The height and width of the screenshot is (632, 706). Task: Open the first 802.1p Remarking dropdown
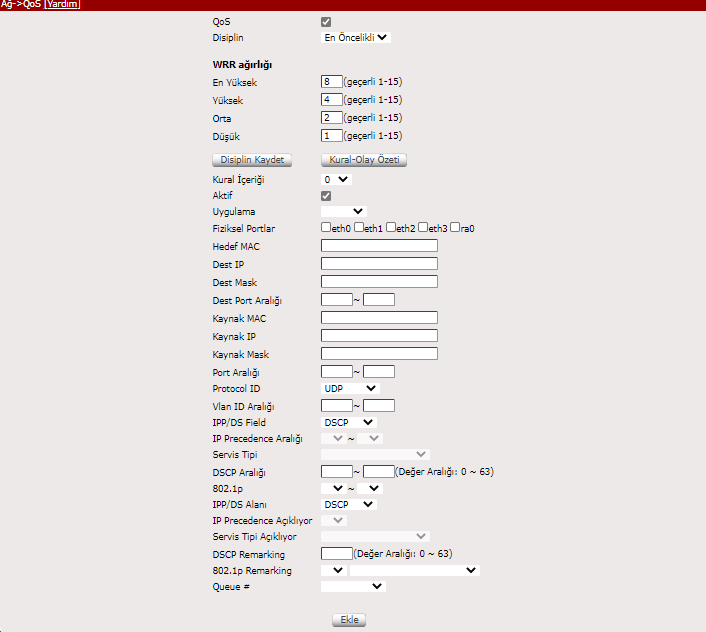point(334,570)
